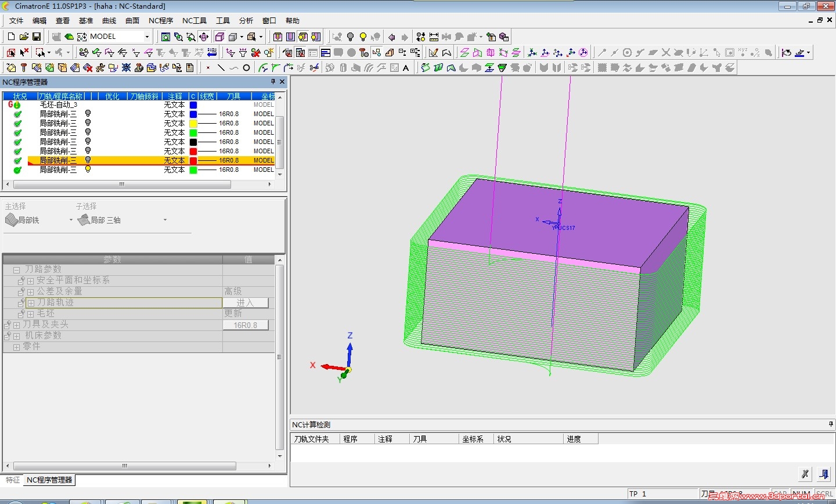Image resolution: width=836 pixels, height=504 pixels.
Task: Open the NC程序 menu
Action: click(161, 20)
